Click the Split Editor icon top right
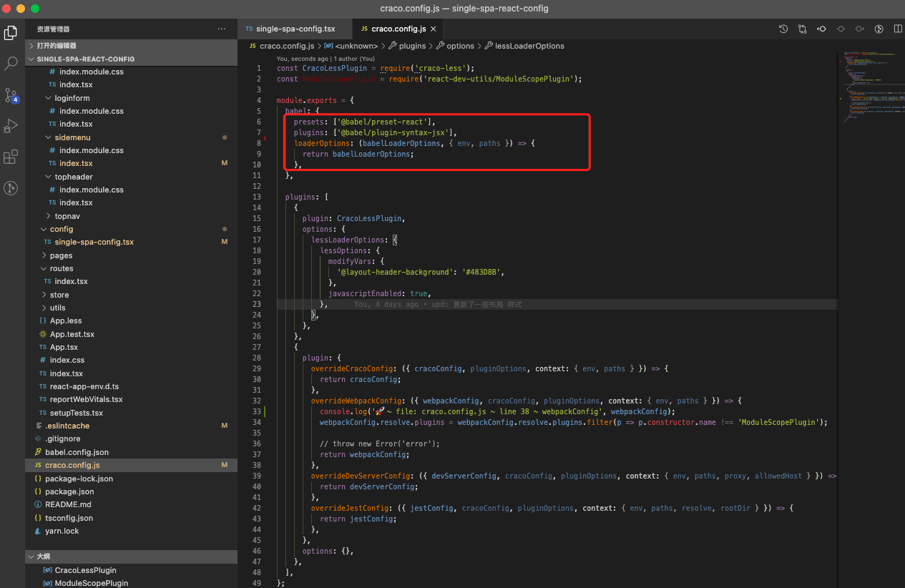The height and width of the screenshot is (588, 905). [x=898, y=29]
